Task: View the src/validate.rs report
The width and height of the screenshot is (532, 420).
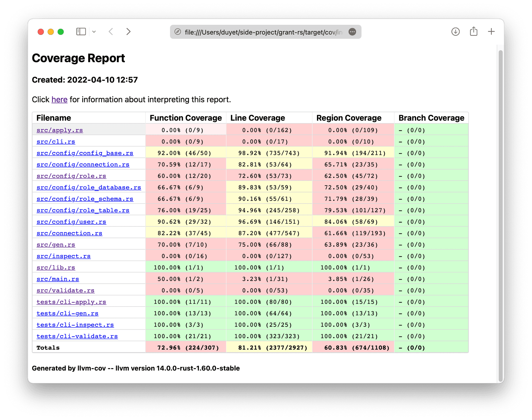Action: pos(65,290)
